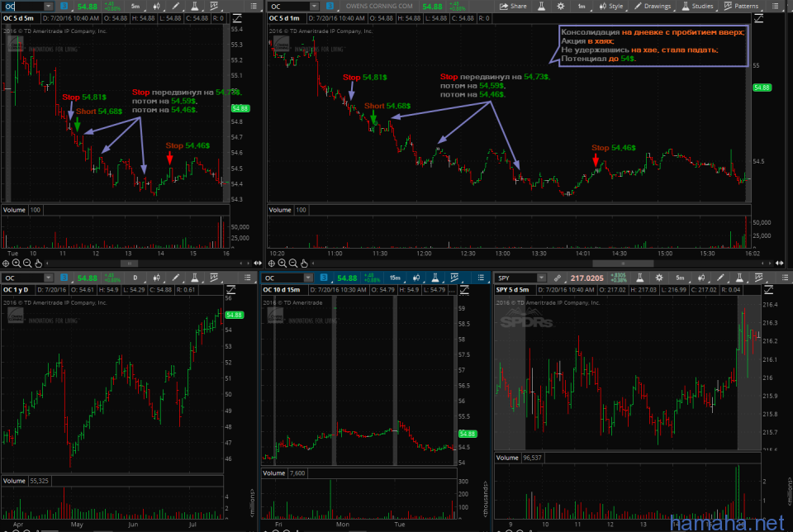The height and width of the screenshot is (532, 793).
Task: Click the Volume label in the top-left chart
Action: coord(14,210)
